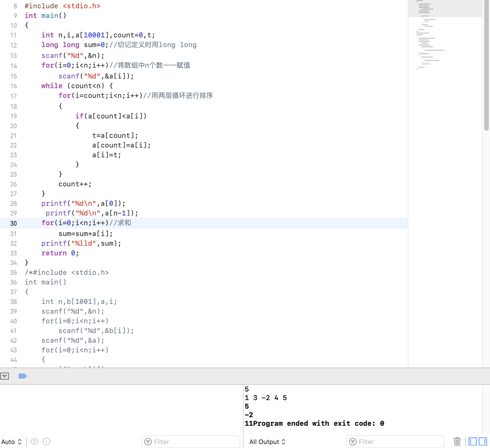Click line number 35 in gutter

tap(13, 273)
